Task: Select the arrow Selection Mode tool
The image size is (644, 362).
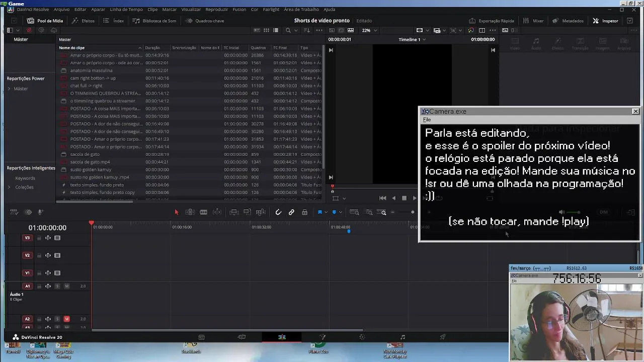Action: tap(176, 212)
